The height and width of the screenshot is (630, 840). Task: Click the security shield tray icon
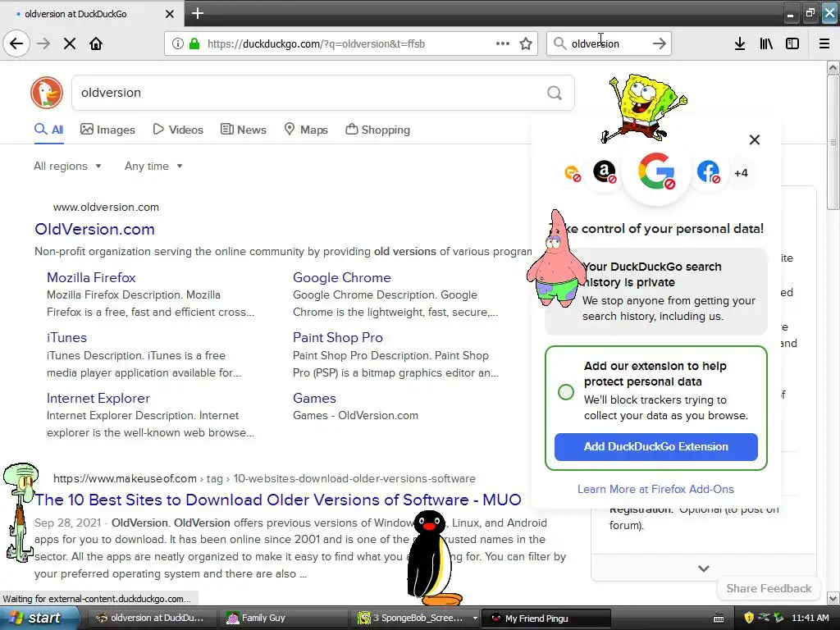(x=749, y=618)
